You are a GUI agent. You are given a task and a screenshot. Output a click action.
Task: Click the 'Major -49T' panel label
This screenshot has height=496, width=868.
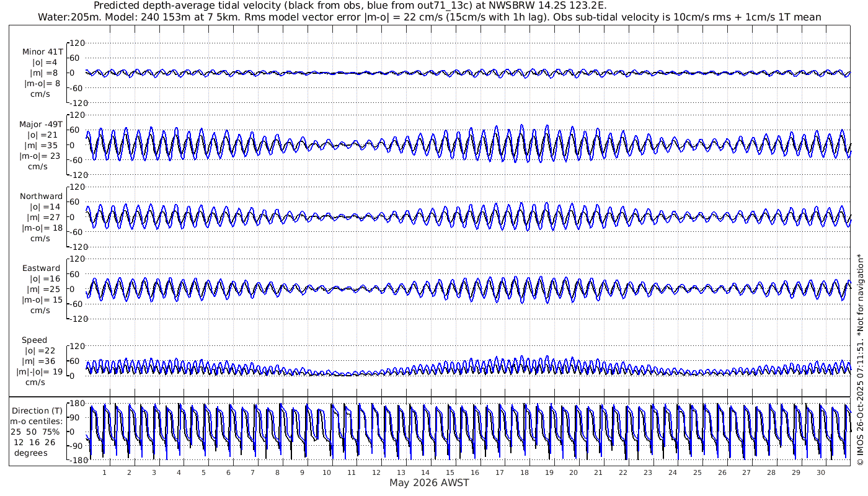tap(41, 125)
